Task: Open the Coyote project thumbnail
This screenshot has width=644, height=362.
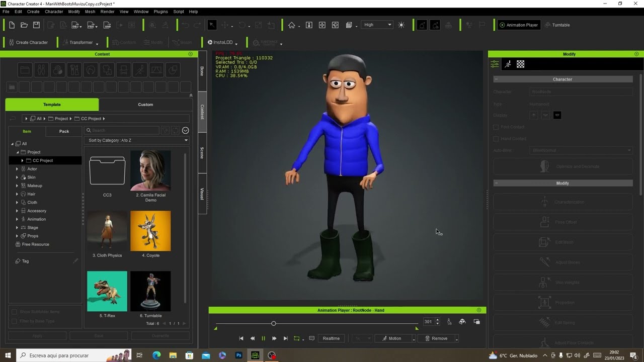Action: tap(150, 231)
